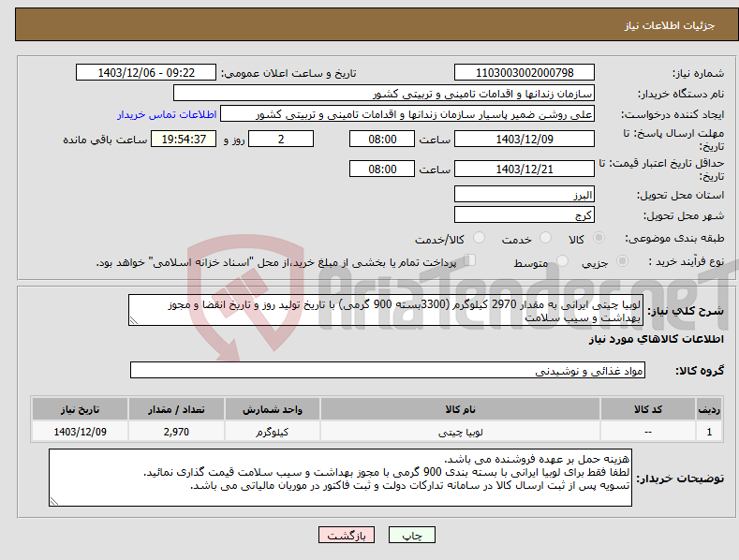Screen dimensions: 739x560
Task: Click the جزئیات اطلاعات نیاز header title
Action: point(670,25)
